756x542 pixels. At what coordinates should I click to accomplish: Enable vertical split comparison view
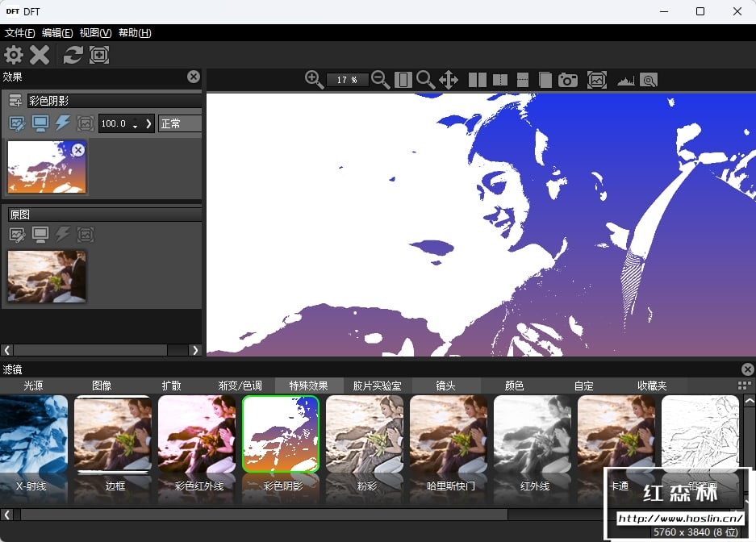pos(500,80)
